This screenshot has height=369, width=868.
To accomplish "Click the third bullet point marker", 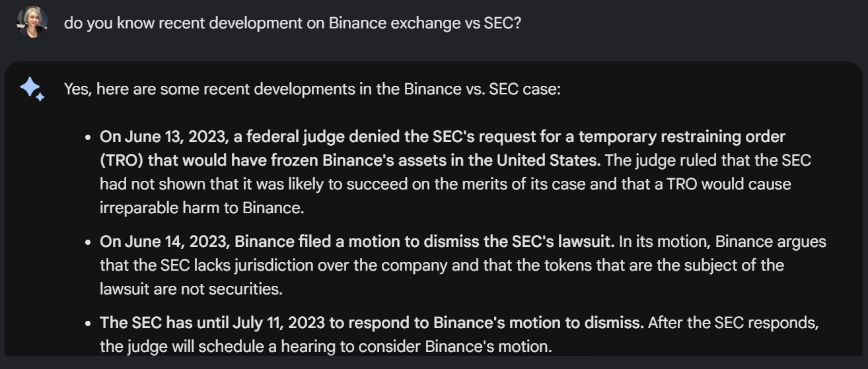I will pyautogui.click(x=88, y=323).
